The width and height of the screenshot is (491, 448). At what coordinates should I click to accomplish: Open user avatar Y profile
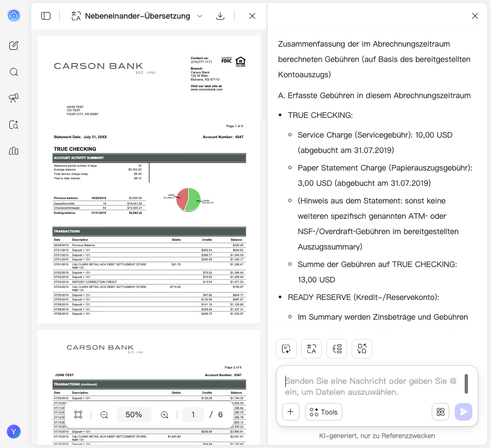point(14,432)
